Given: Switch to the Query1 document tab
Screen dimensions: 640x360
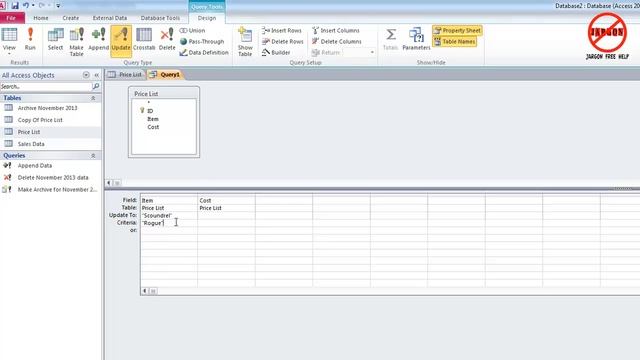Looking at the screenshot, I should coord(165,75).
